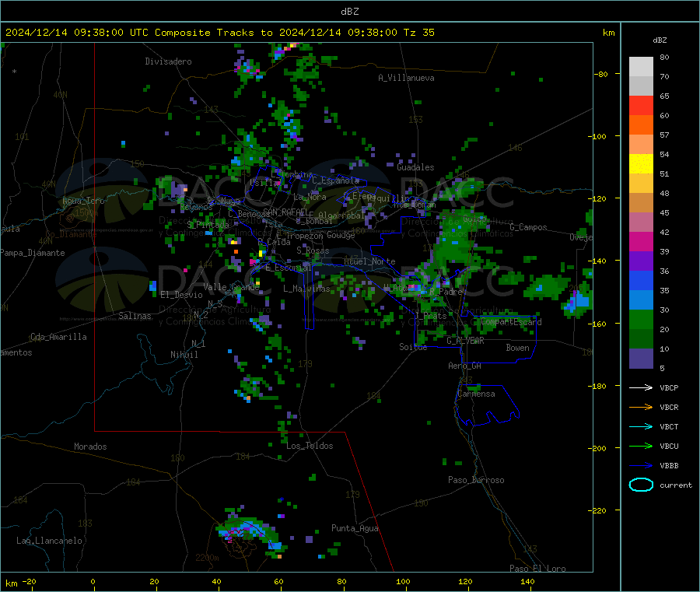Click the 'dBZ' title at top center
The height and width of the screenshot is (592, 700).
point(349,12)
